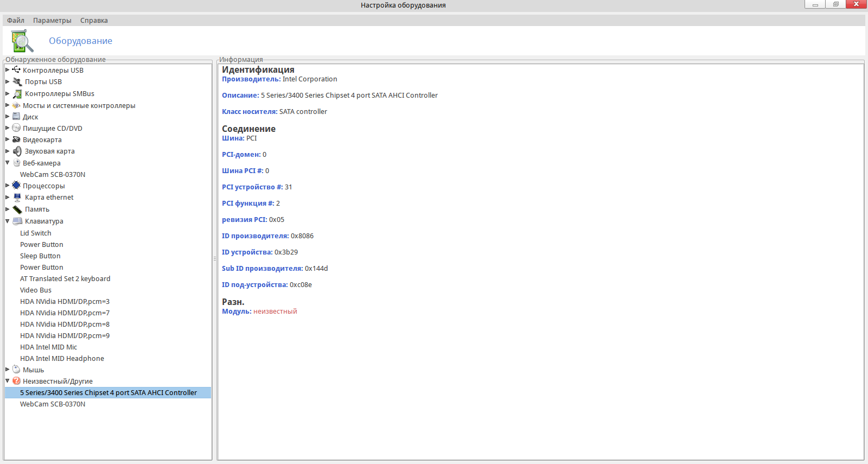The height and width of the screenshot is (464, 868).
Task: Click the Пишущие CD/DVD disc icon
Action: pyautogui.click(x=16, y=128)
